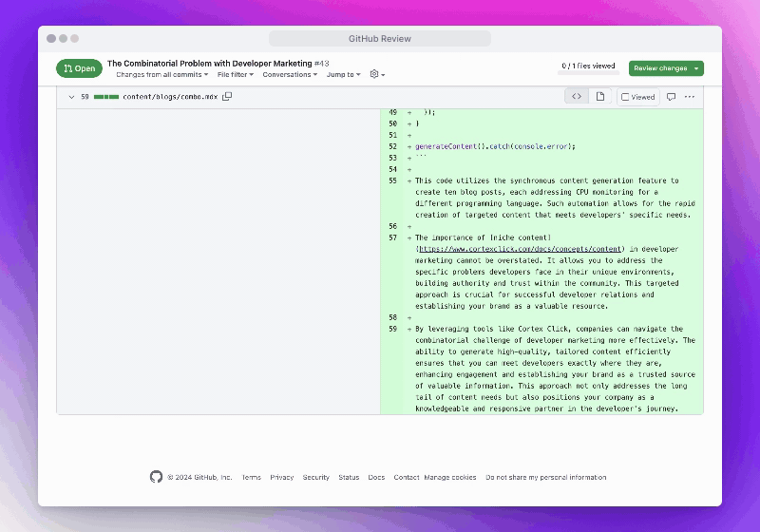Screen dimensions: 760x532
Task: Click the green diffstat blocks next to 59
Action: 106,97
